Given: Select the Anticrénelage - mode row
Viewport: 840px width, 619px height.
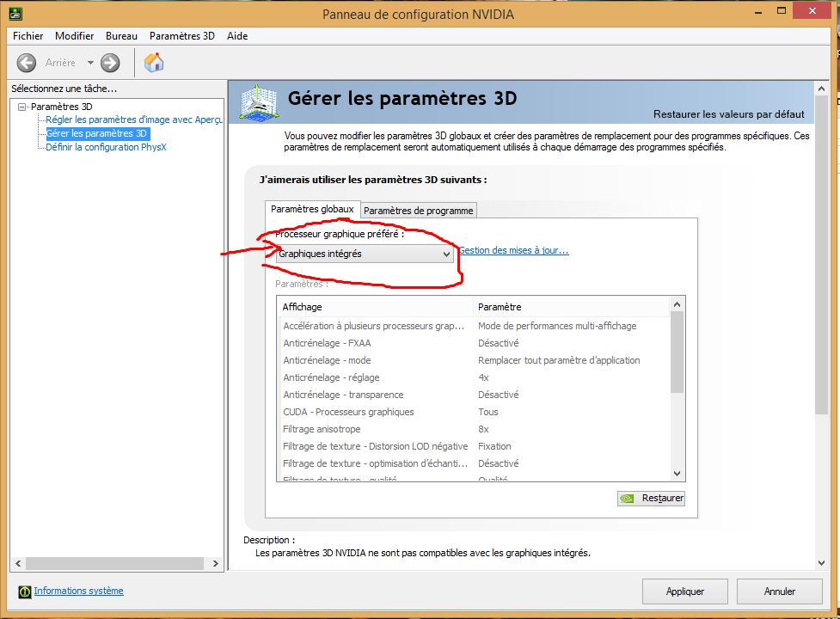Looking at the screenshot, I should 474,360.
